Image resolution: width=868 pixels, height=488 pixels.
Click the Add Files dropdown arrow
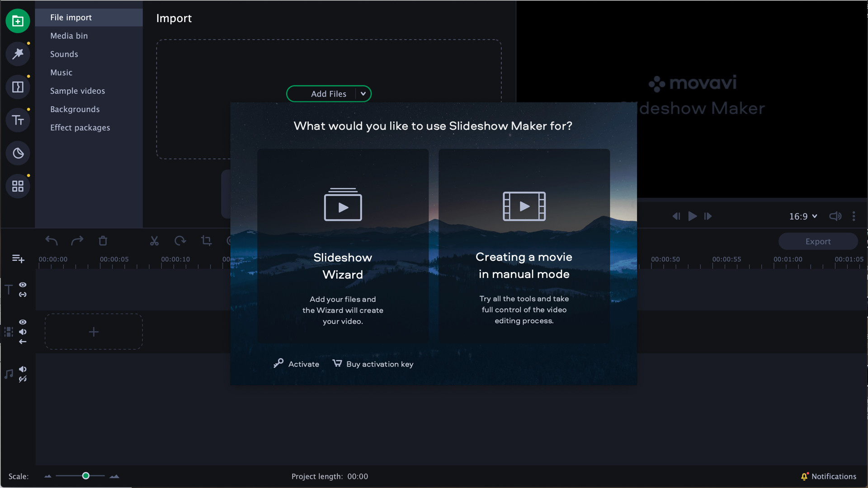click(x=363, y=94)
